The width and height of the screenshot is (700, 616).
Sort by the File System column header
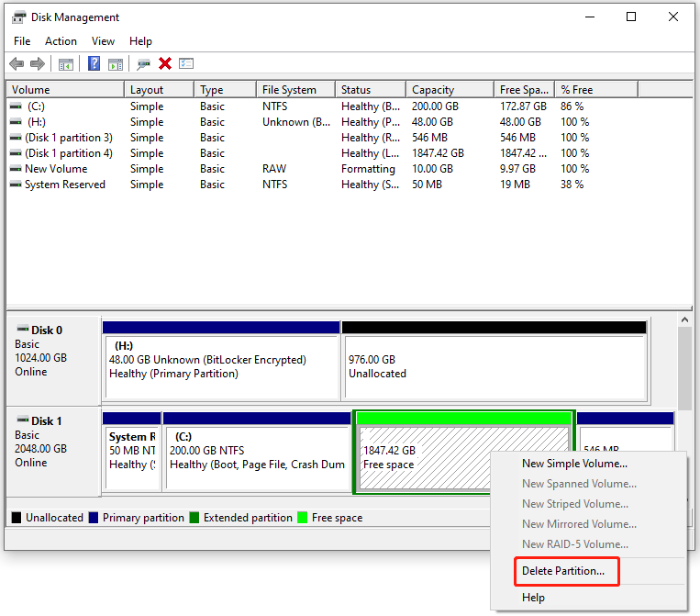[x=296, y=89]
